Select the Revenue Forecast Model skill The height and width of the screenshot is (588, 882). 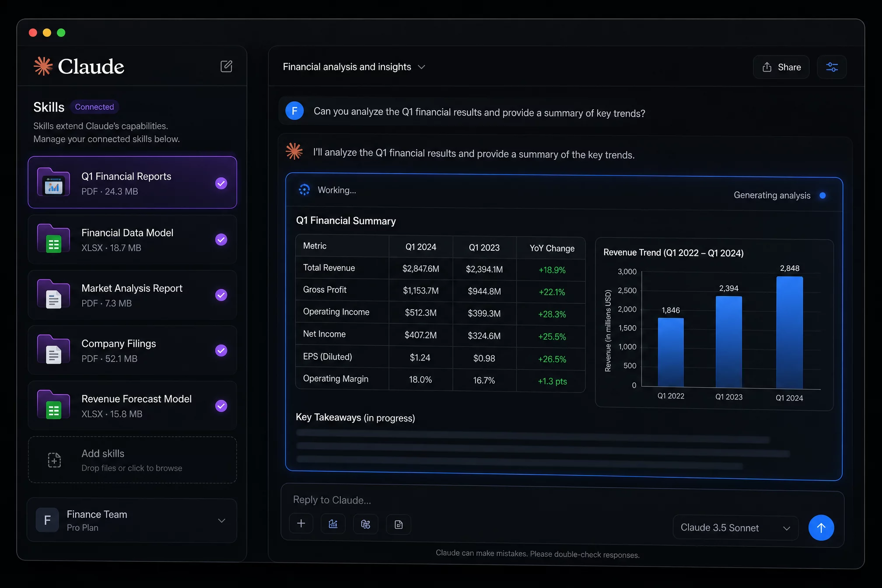(132, 406)
